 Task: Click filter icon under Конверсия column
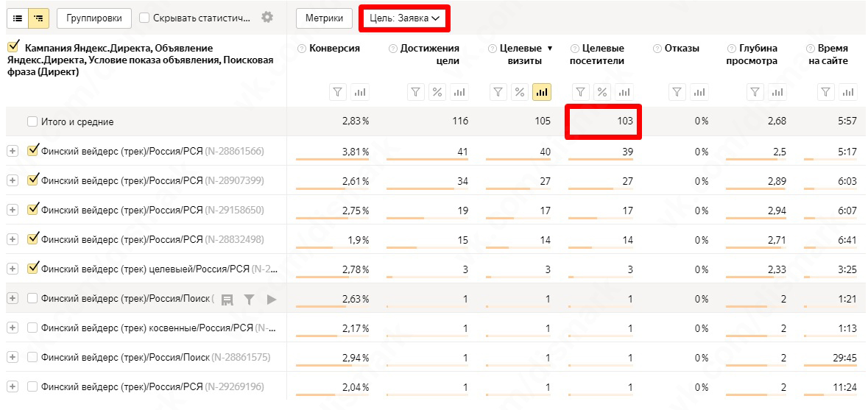point(338,92)
